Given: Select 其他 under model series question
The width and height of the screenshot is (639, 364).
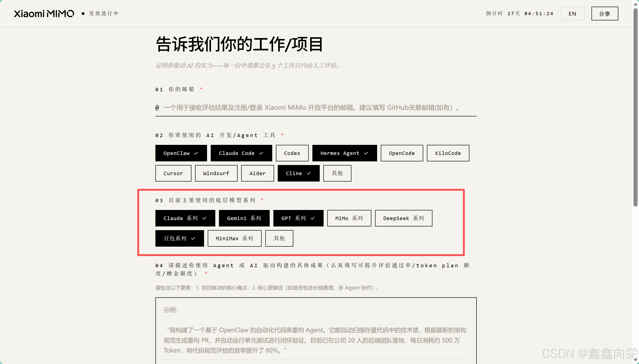Looking at the screenshot, I should (279, 238).
